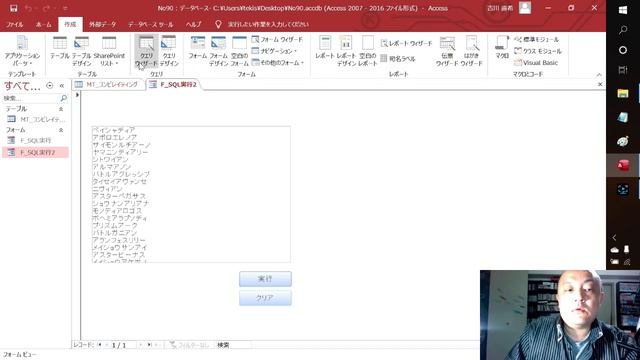The height and width of the screenshot is (360, 640).
Task: Select プリズムアーク in the list box
Action: click(x=115, y=225)
